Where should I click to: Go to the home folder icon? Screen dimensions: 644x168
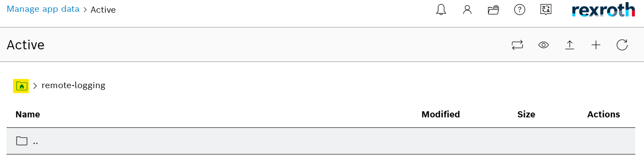tap(21, 86)
